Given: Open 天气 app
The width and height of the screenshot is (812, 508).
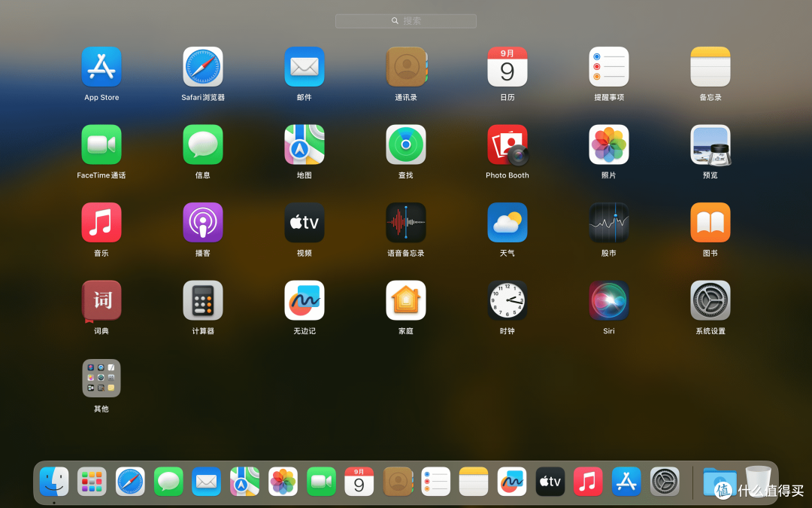Looking at the screenshot, I should click(507, 222).
